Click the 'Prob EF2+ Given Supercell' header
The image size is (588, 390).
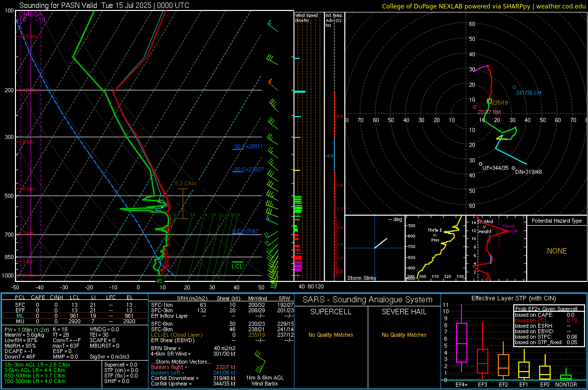(x=546, y=309)
